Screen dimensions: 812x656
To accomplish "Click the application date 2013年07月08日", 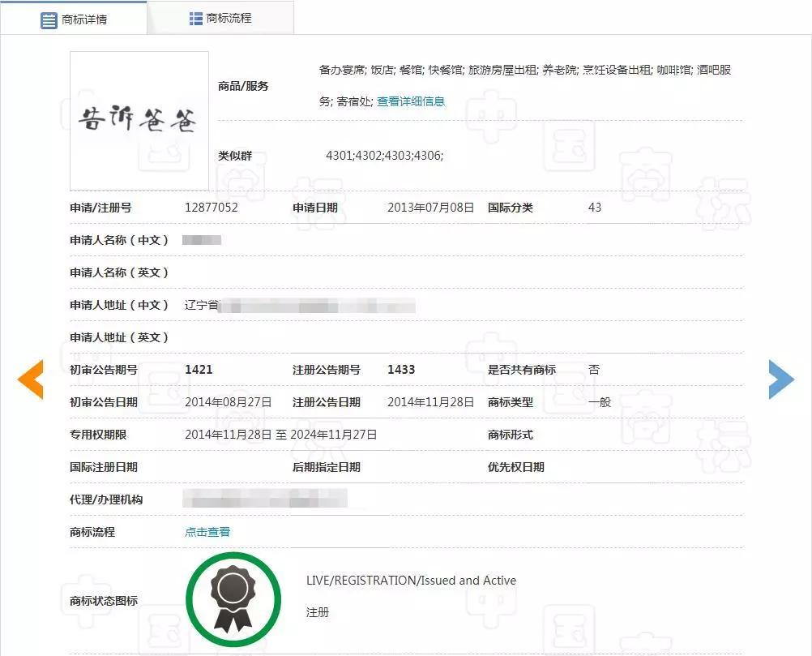I will [430, 208].
